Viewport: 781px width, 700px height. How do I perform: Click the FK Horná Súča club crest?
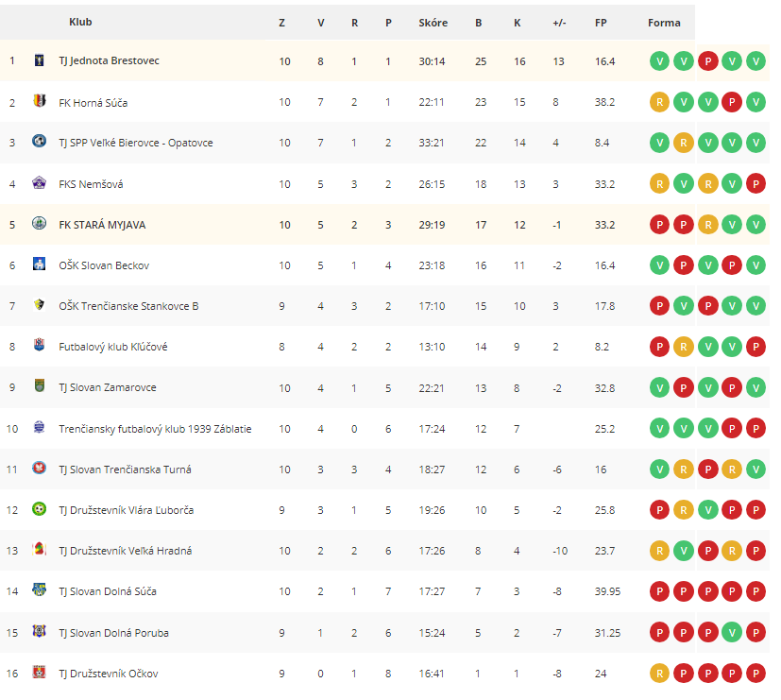(39, 101)
